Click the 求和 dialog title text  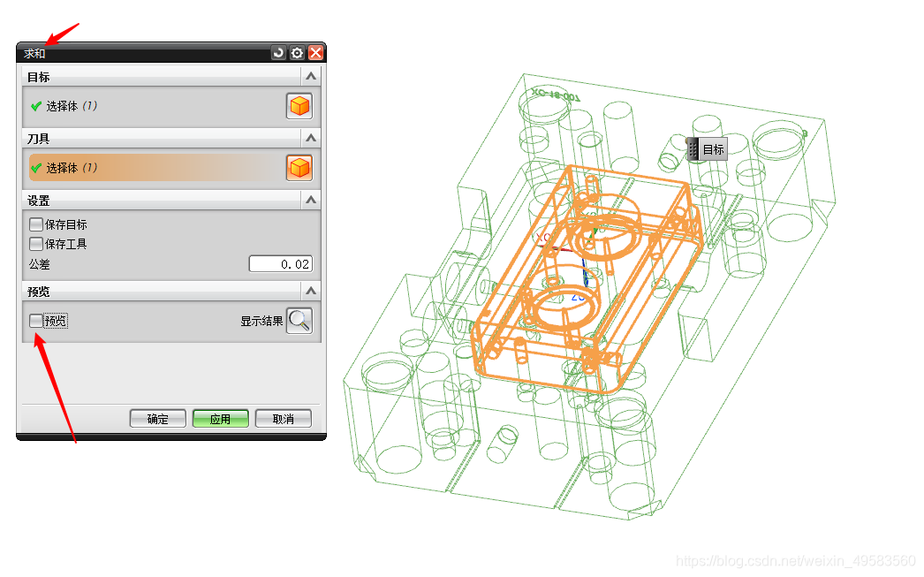tap(34, 54)
